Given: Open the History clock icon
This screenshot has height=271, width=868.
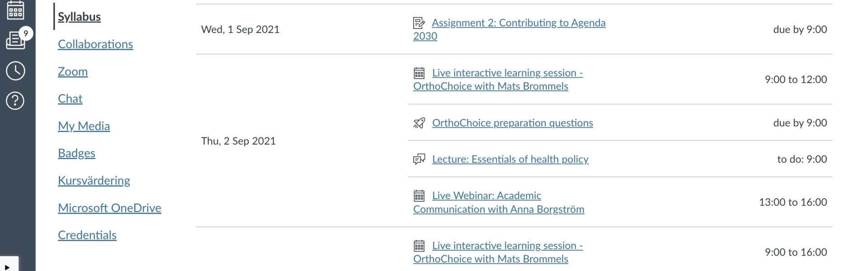Looking at the screenshot, I should (15, 71).
